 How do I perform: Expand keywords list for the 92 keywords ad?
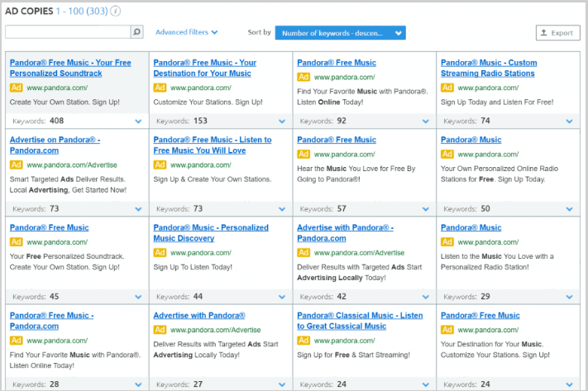(x=426, y=121)
